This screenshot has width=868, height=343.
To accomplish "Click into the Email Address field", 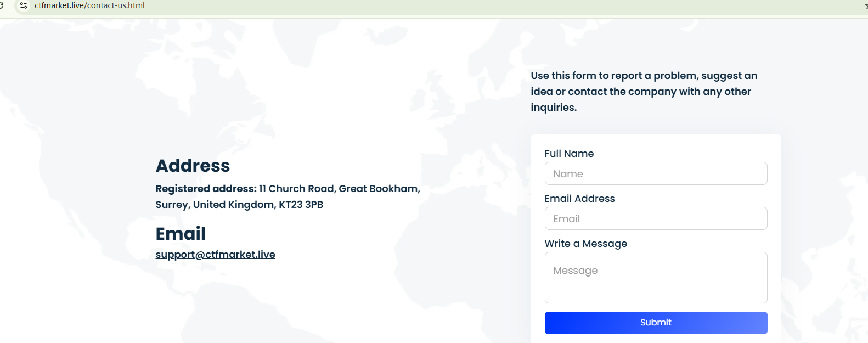I will click(656, 218).
